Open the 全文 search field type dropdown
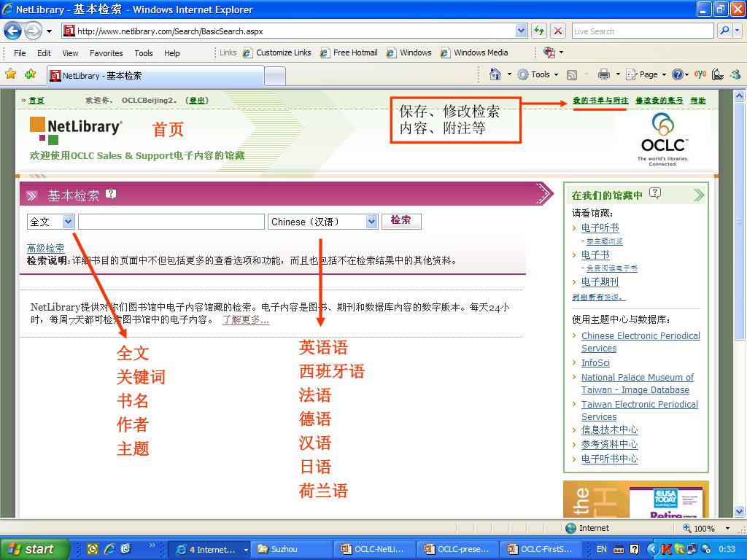This screenshot has height=560, width=747. coord(50,222)
